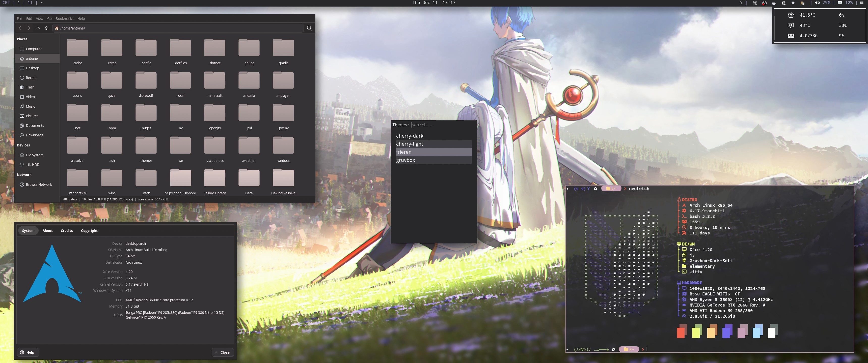Screen dimensions: 868x363
Task: Open search in the file manager toolbar
Action: click(x=309, y=28)
